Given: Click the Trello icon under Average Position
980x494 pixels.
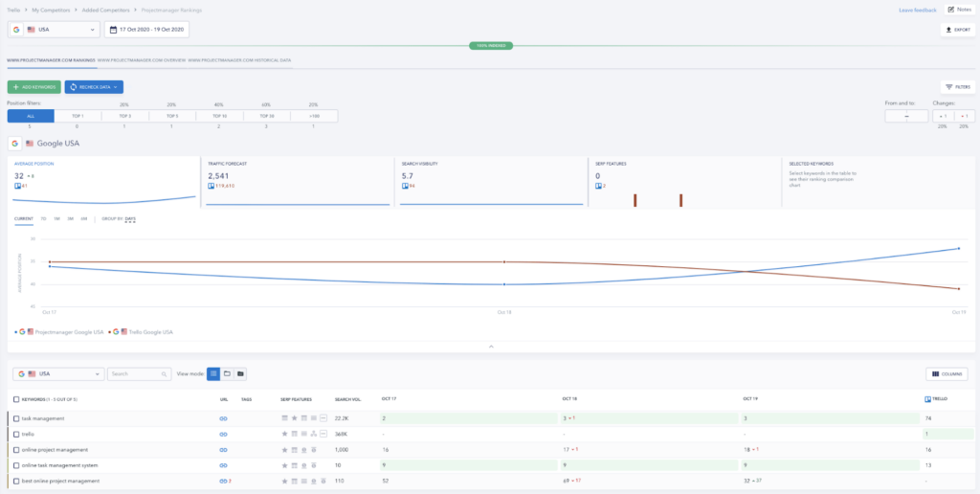Looking at the screenshot, I should (17, 186).
